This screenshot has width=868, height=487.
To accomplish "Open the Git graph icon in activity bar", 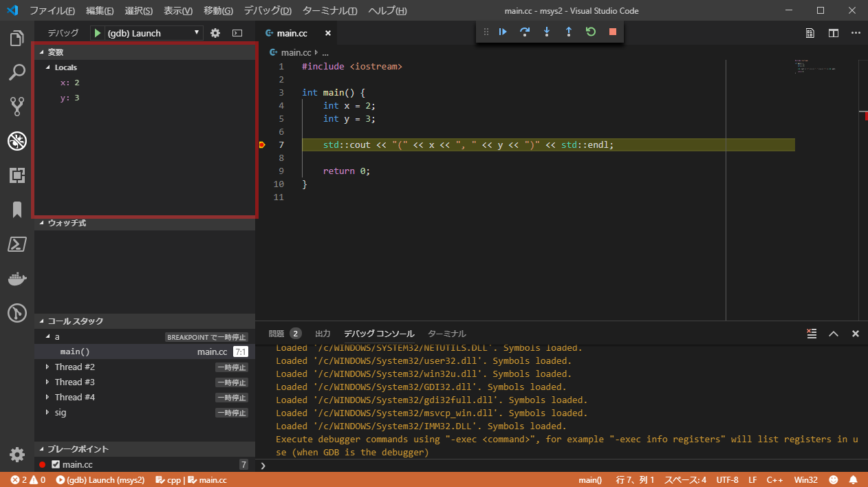I will point(17,313).
